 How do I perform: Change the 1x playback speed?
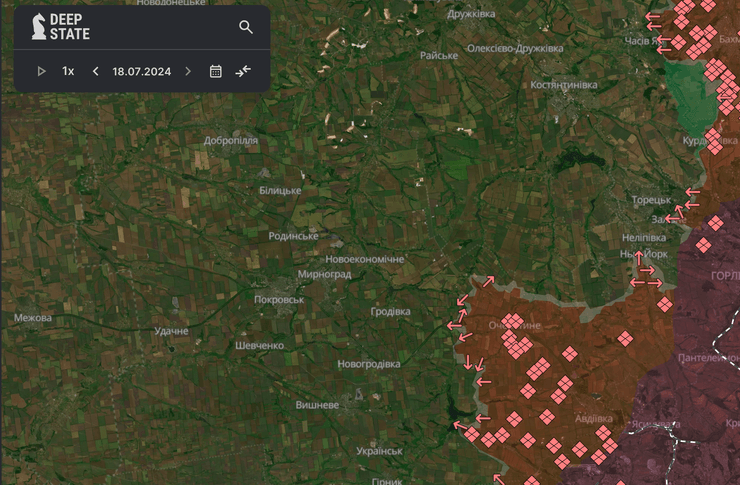pos(68,71)
